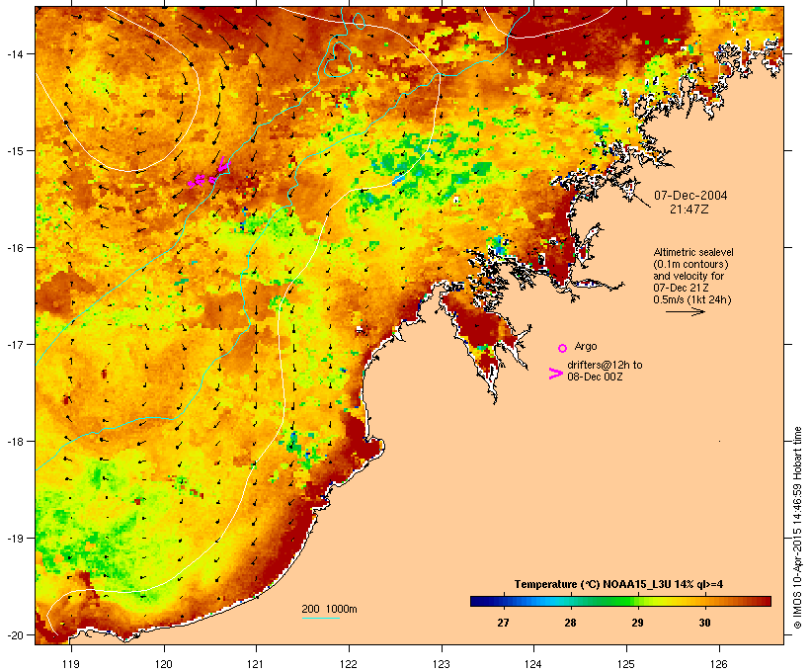
Task: Click the 'Argo' legend label
Action: tap(586, 346)
